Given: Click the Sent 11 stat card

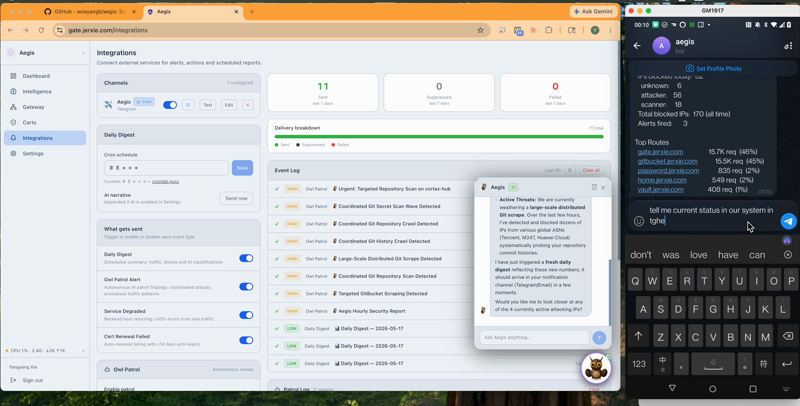Looking at the screenshot, I should [323, 92].
